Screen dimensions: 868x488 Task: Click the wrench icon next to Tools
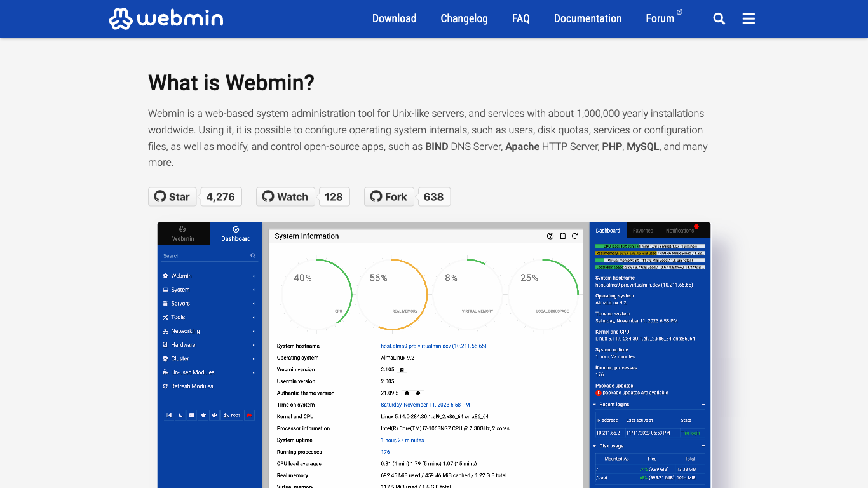pos(165,317)
